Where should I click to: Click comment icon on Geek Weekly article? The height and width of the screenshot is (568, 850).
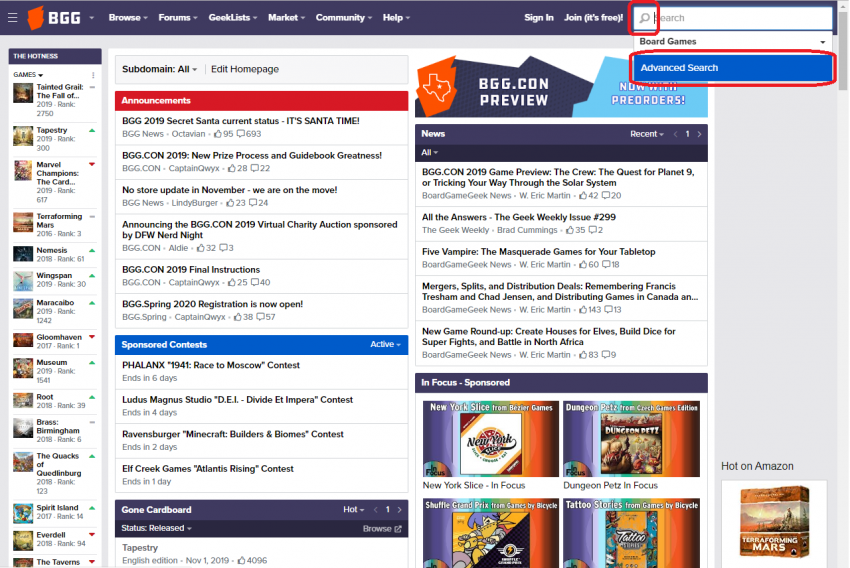[593, 230]
